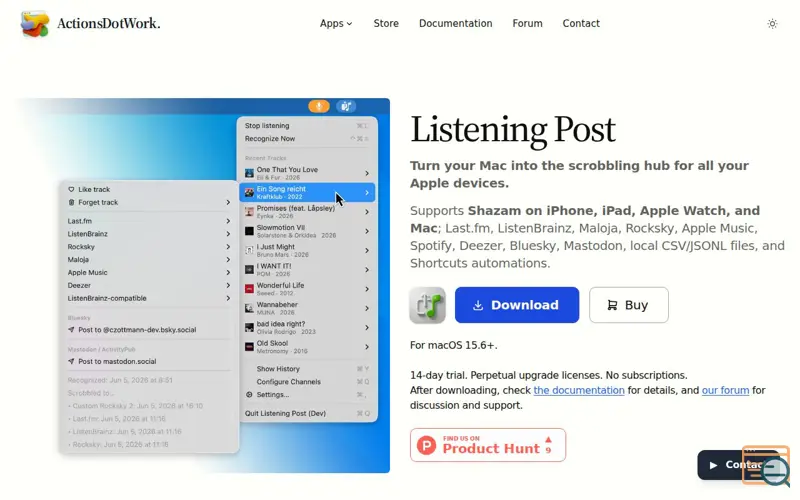This screenshot has width=800, height=500.
Task: Expand the Wonderful Life chevron
Action: (367, 289)
